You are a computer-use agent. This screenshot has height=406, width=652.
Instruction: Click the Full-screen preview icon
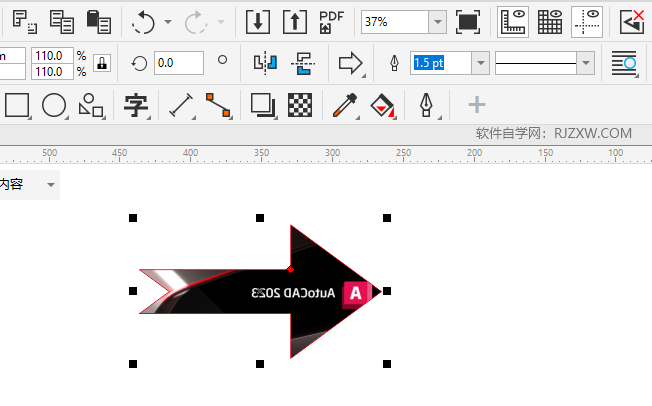468,22
